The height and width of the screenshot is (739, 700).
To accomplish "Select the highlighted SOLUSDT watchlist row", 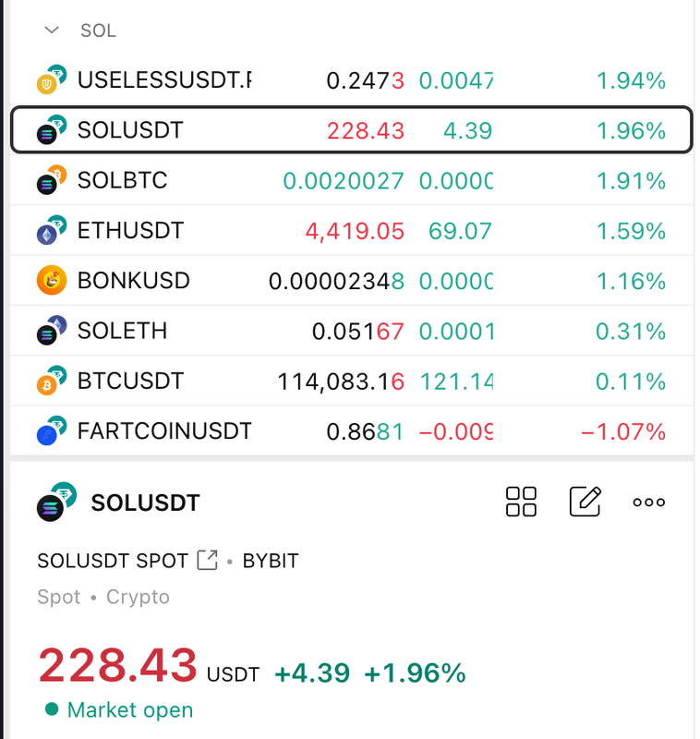I will point(352,129).
